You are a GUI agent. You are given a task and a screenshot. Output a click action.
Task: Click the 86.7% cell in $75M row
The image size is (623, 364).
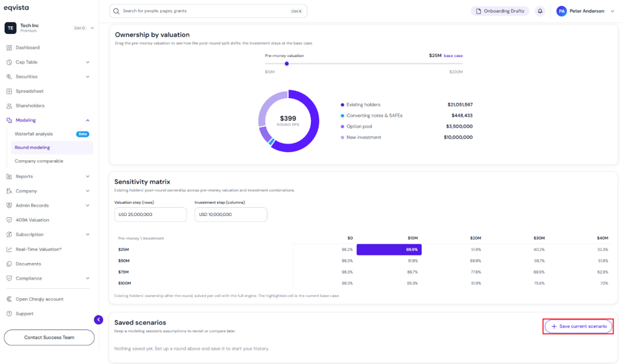412,272
